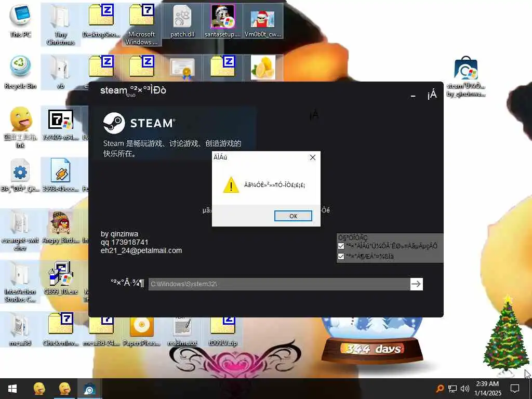Select the certificate file desktop icon

(182, 68)
